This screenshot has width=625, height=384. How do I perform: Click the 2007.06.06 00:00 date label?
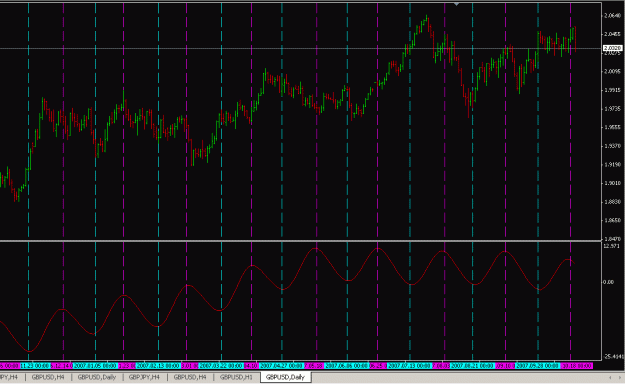pos(347,366)
